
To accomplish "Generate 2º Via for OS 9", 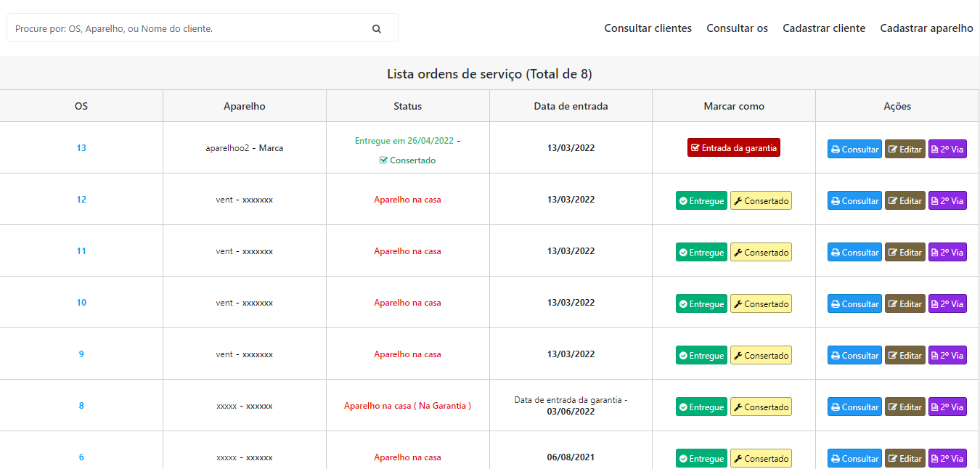I will [947, 356].
